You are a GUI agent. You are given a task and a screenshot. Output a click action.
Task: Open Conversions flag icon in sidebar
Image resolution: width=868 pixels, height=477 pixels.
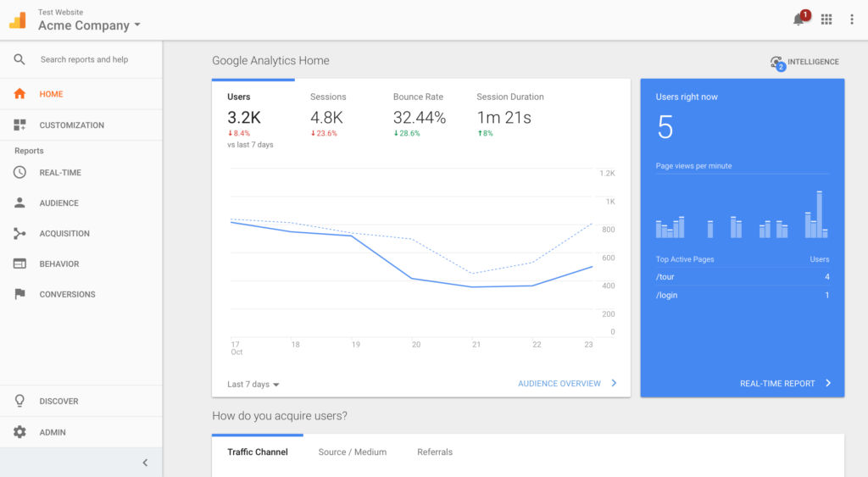19,294
